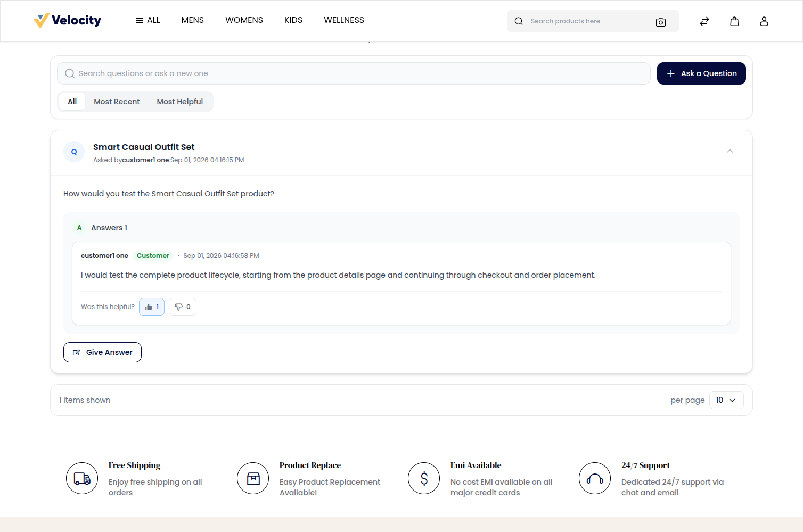Click the Answers 1 label
The image size is (803, 532).
pos(109,228)
